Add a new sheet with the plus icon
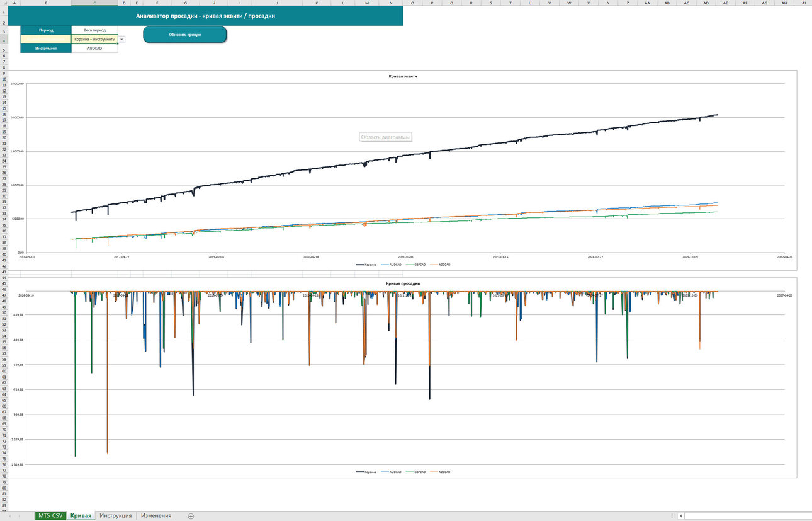 [191, 516]
